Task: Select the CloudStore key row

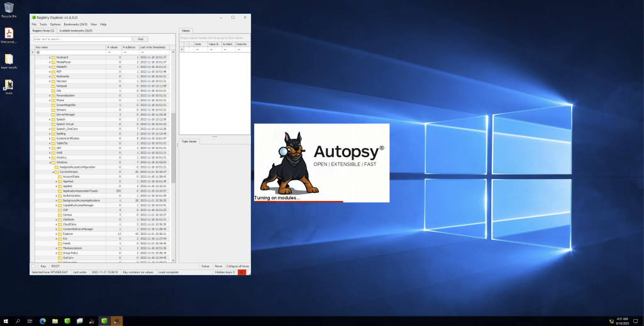Action: [103, 224]
